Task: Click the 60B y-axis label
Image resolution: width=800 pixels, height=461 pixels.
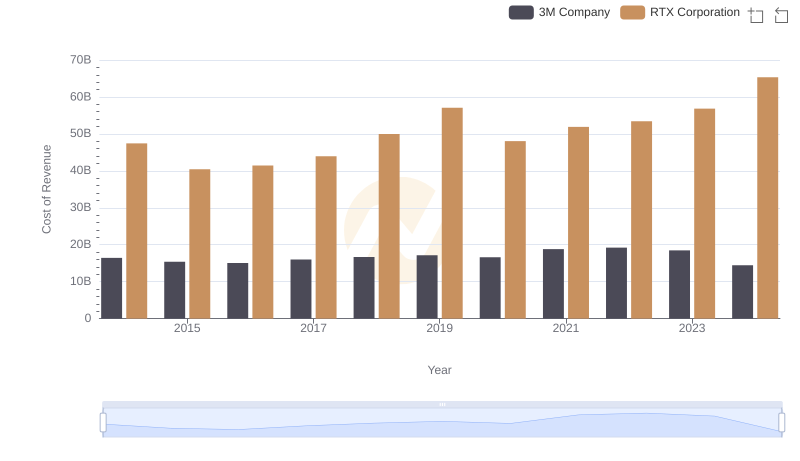Action: click(x=81, y=96)
